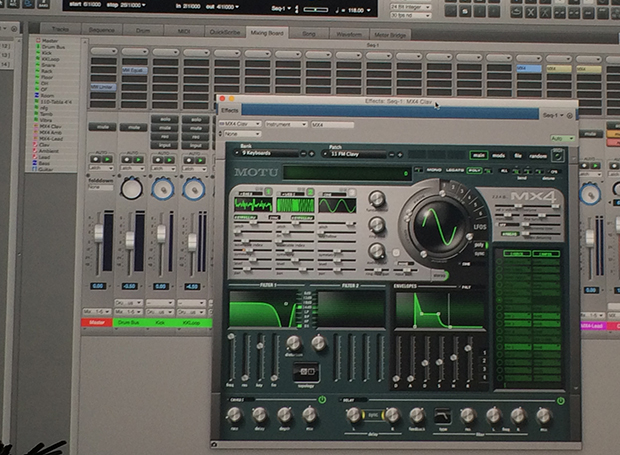This screenshot has height=455, width=620.
Task: Select 110-Tabla track in the list
Action: tap(57, 102)
